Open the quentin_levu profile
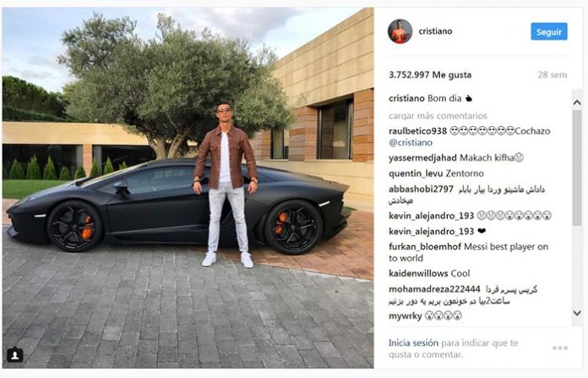 tap(410, 173)
